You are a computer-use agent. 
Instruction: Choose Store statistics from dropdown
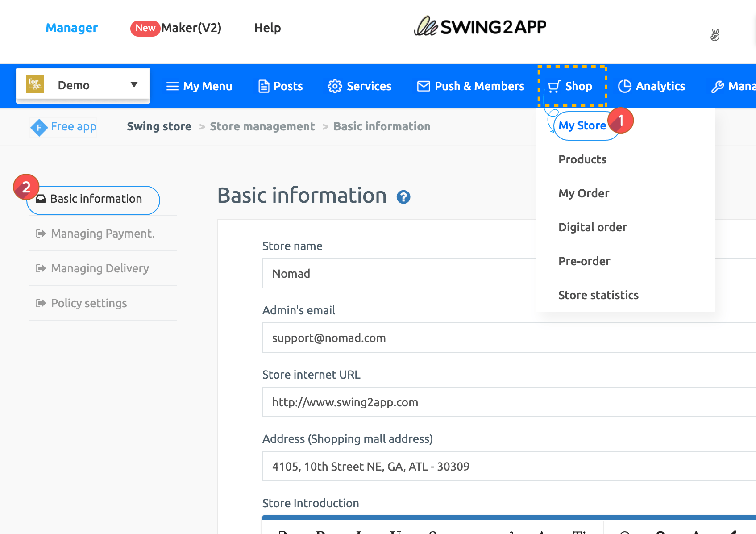(598, 295)
